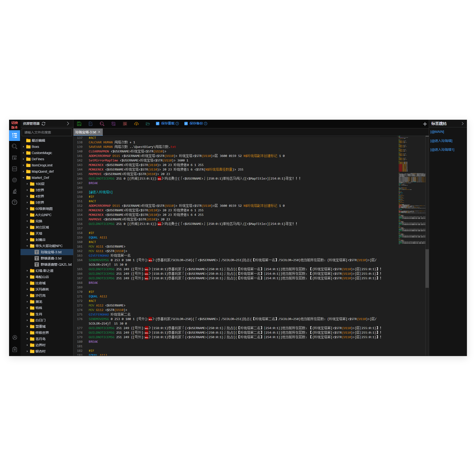Click the editor vertical scrollbar thumb

pyautogui.click(x=427, y=268)
